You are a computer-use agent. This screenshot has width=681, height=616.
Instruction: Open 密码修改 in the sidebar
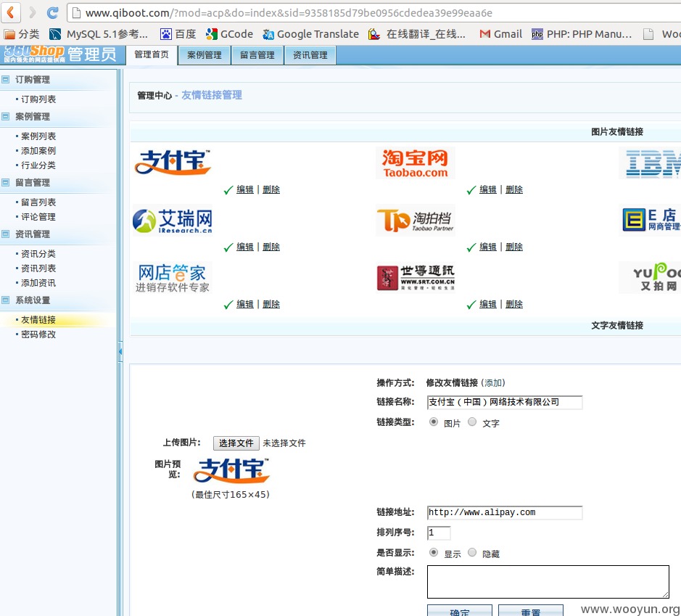(x=38, y=334)
